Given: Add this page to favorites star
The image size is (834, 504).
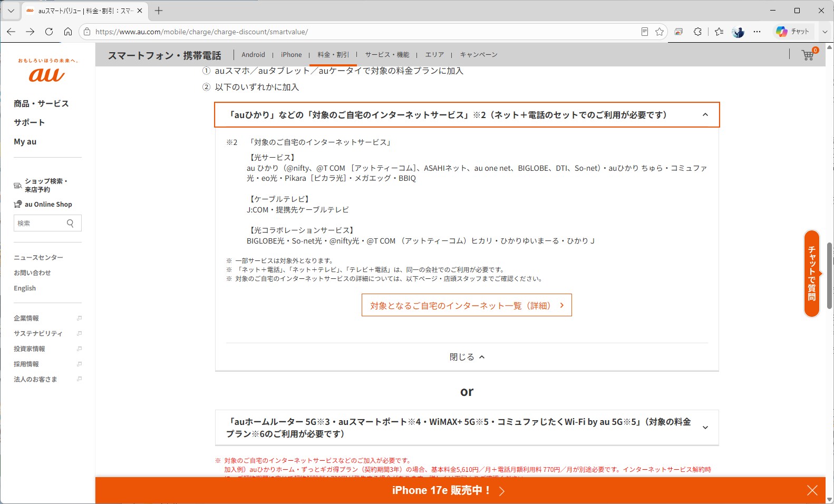Looking at the screenshot, I should click(660, 32).
